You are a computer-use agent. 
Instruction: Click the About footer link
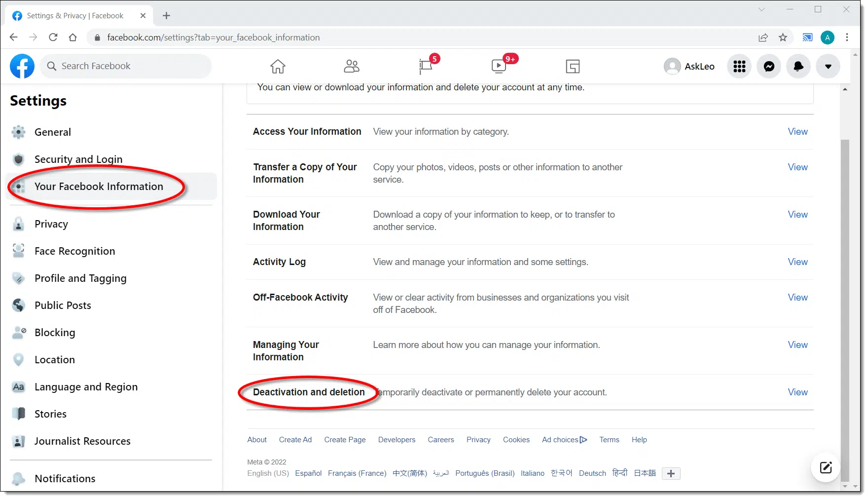(x=257, y=440)
